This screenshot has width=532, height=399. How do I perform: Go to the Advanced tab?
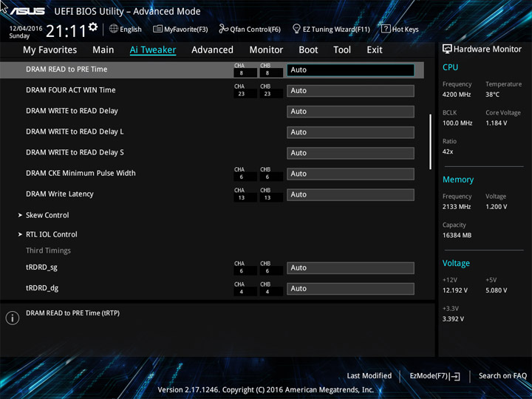212,50
